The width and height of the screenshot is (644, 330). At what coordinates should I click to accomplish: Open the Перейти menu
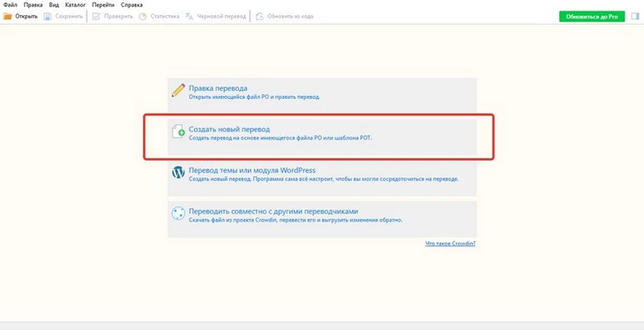click(x=103, y=5)
